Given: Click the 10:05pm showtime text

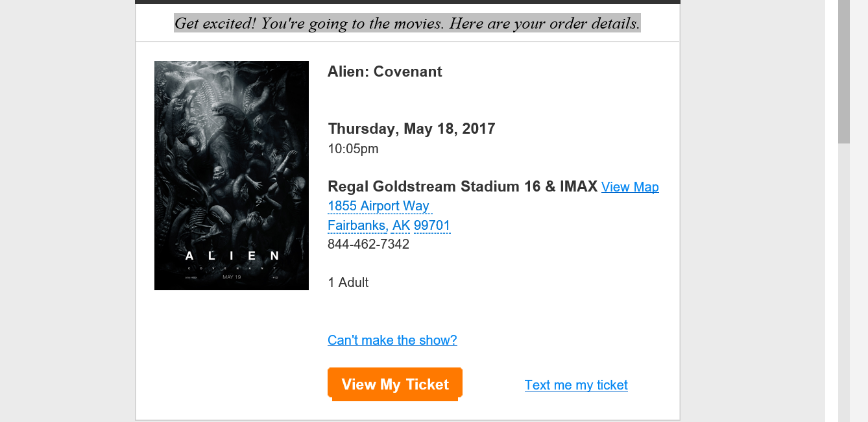Looking at the screenshot, I should 353,149.
